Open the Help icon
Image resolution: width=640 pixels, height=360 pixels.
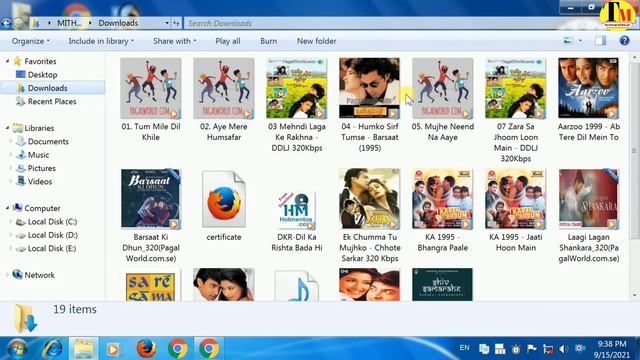pyautogui.click(x=624, y=40)
